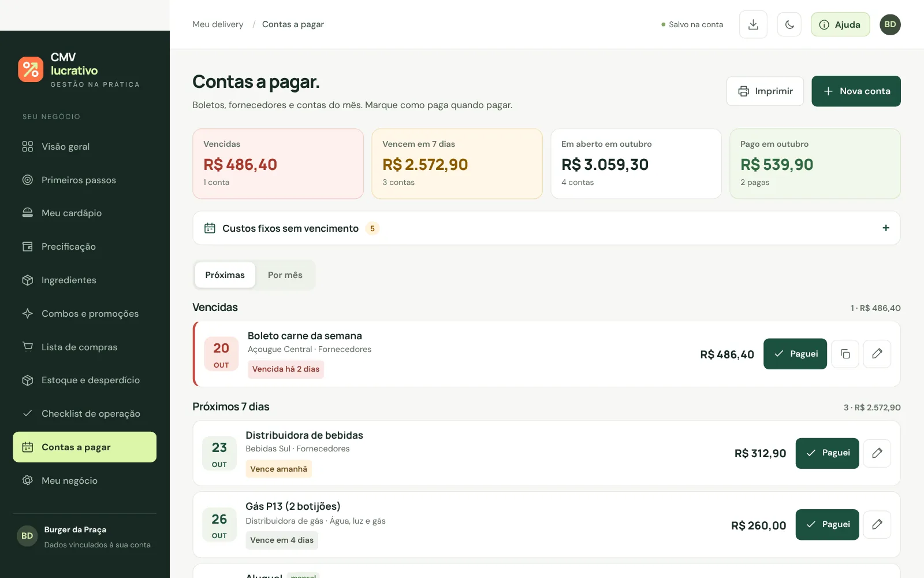Click Contas a pagar breadcrumb text
Image resolution: width=924 pixels, height=578 pixels.
click(x=293, y=24)
